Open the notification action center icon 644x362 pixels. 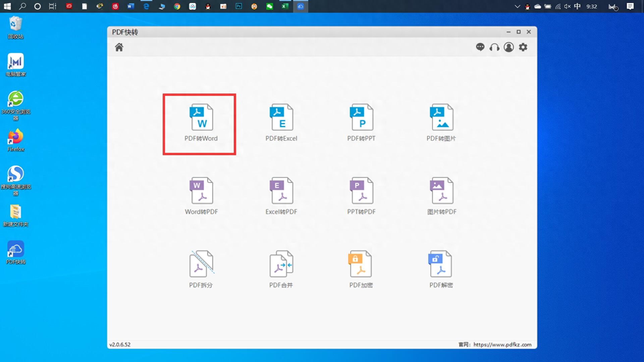[630, 6]
